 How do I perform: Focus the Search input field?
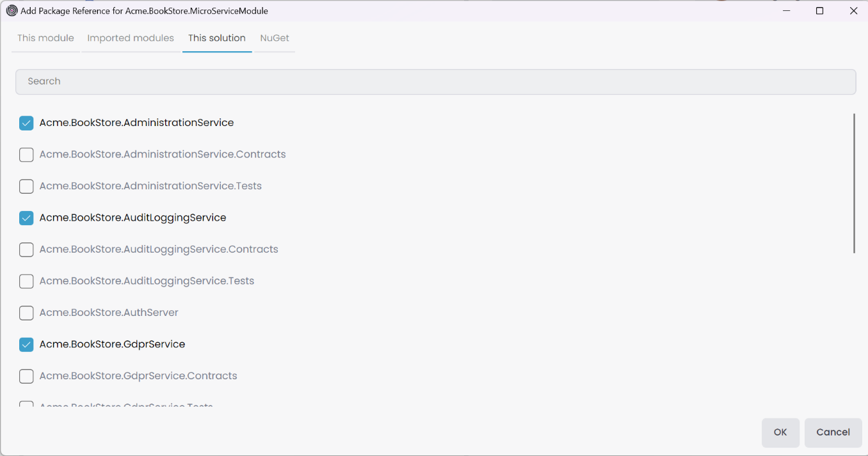(435, 82)
